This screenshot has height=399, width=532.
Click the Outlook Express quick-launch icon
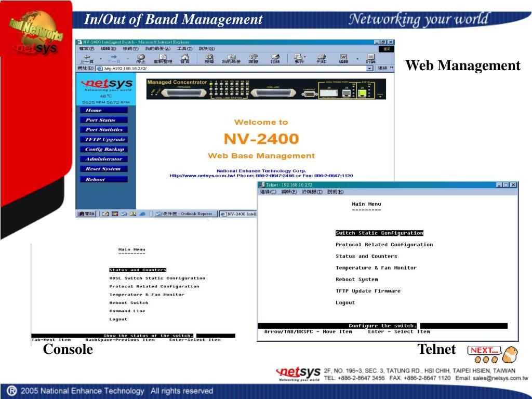pyautogui.click(x=124, y=214)
